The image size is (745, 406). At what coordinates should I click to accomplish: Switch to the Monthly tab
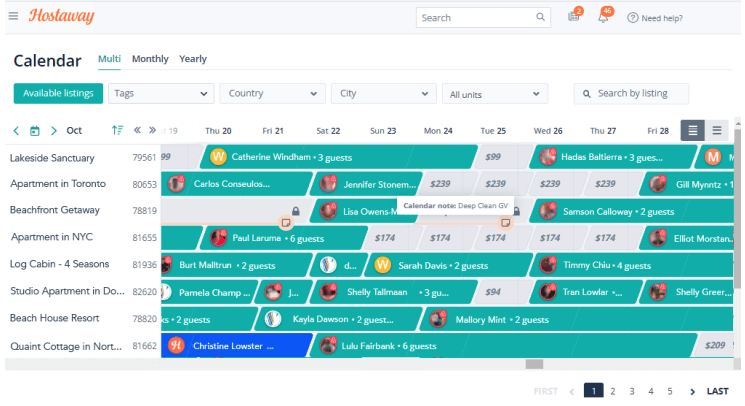(150, 59)
